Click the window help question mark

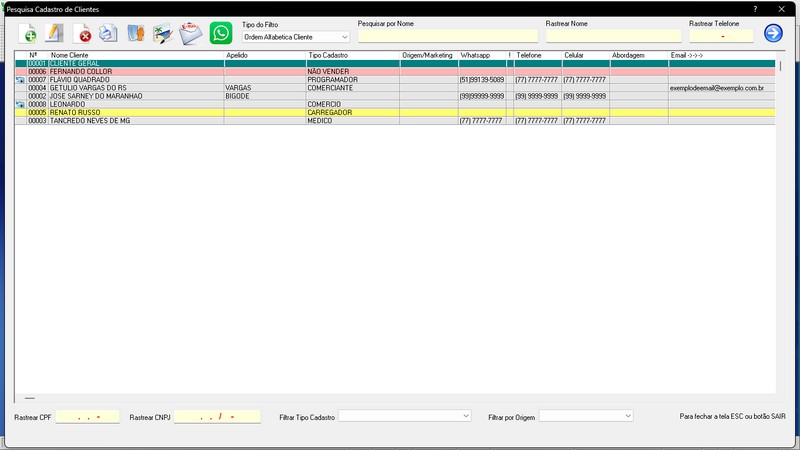[x=755, y=8]
